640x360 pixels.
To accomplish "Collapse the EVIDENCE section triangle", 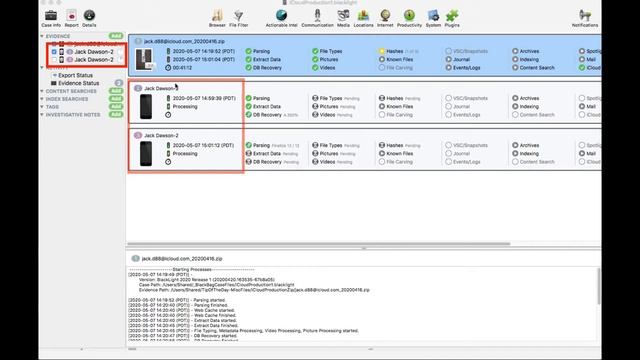I will (x=42, y=36).
